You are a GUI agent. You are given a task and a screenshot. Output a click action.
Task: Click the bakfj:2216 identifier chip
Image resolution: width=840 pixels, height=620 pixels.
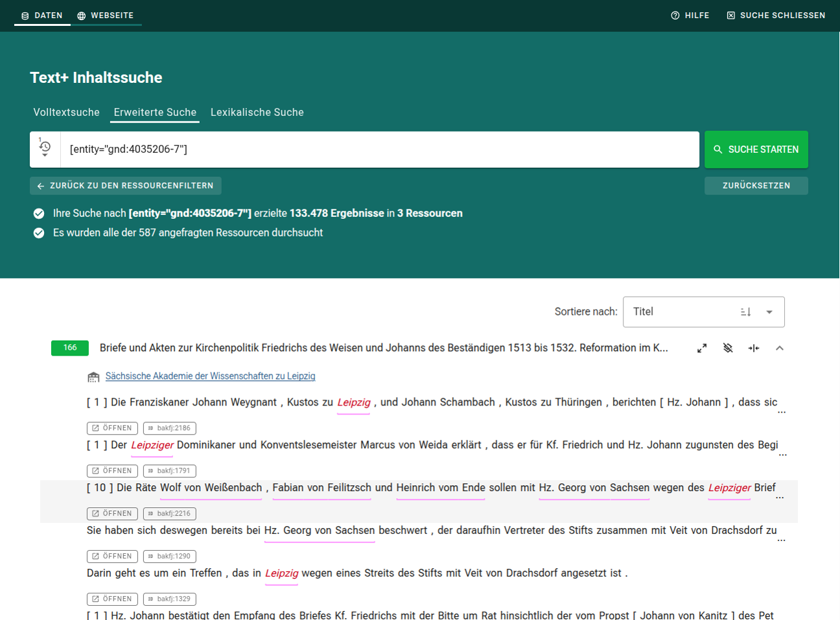click(x=169, y=514)
